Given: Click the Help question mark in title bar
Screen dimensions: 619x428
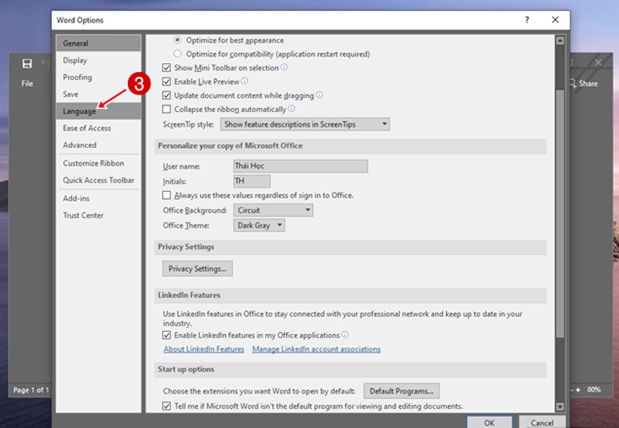Looking at the screenshot, I should (x=527, y=19).
